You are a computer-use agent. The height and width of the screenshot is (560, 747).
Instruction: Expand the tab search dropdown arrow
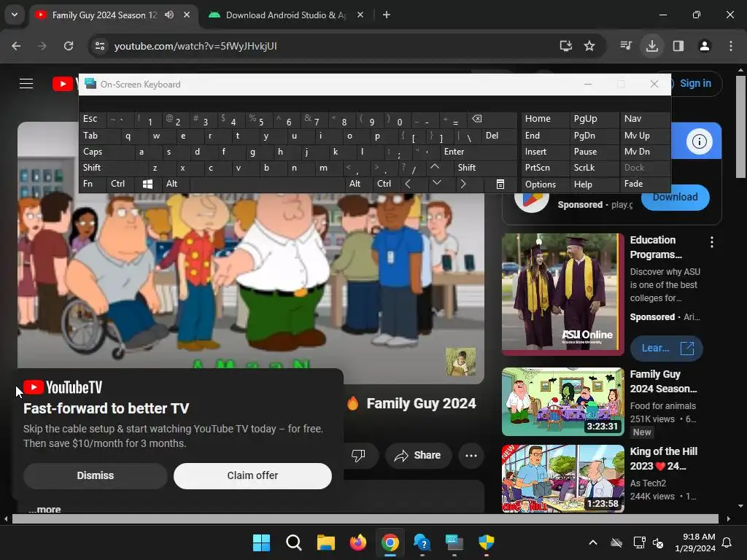[15, 15]
